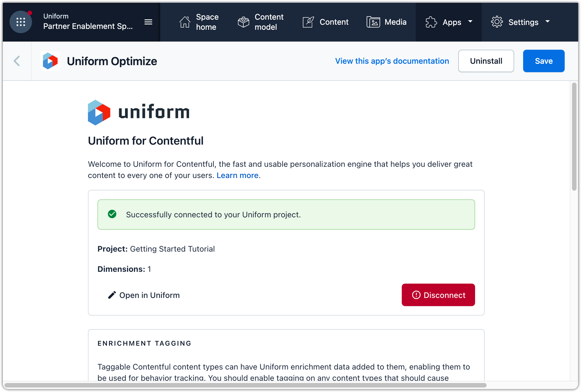Click the Uniform Optimize app logo in header
This screenshot has width=581, height=392.
(x=50, y=61)
